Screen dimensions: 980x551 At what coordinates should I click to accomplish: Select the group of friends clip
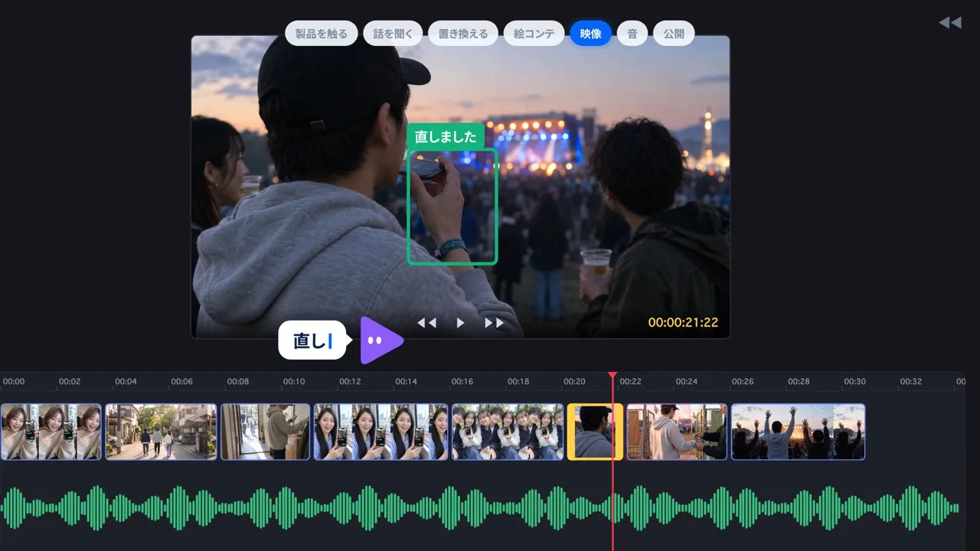(508, 432)
